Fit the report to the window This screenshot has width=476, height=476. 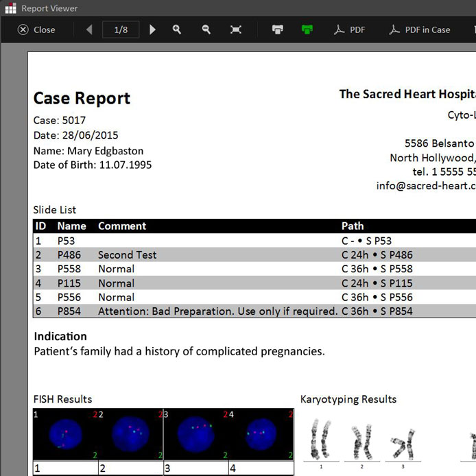pos(236,29)
